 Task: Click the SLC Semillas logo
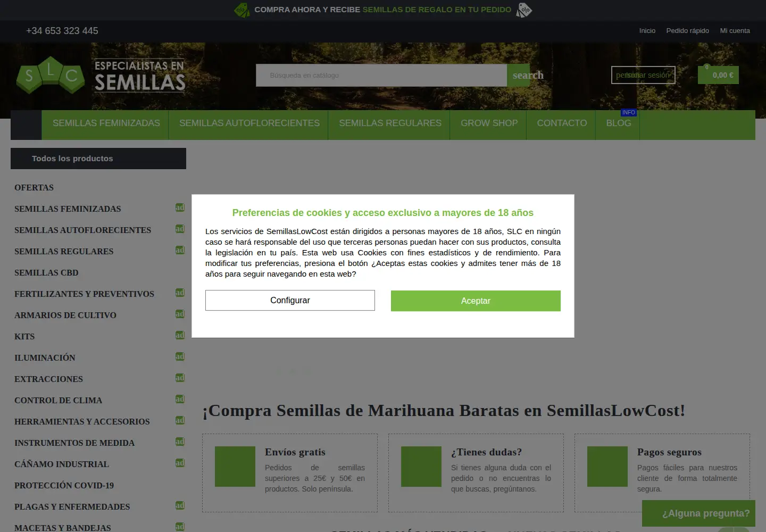coord(101,76)
